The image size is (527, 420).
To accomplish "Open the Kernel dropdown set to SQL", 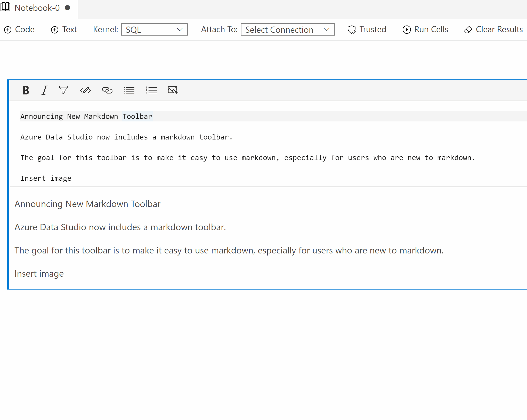I will [154, 29].
